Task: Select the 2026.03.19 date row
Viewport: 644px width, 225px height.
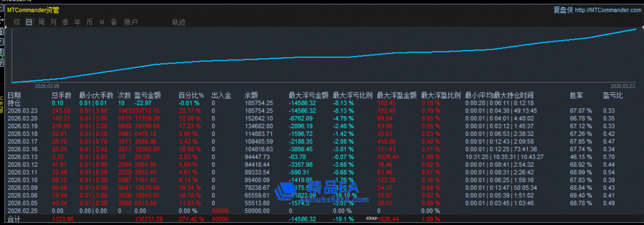Action: (22, 126)
